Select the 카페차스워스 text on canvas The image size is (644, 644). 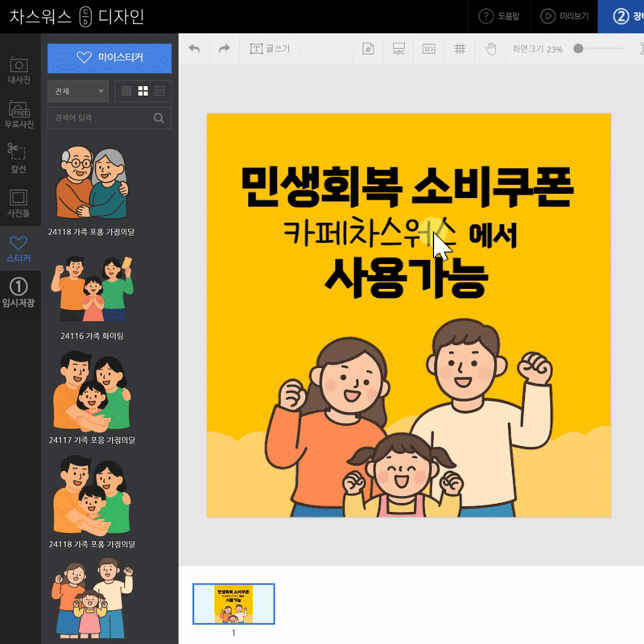tap(369, 233)
